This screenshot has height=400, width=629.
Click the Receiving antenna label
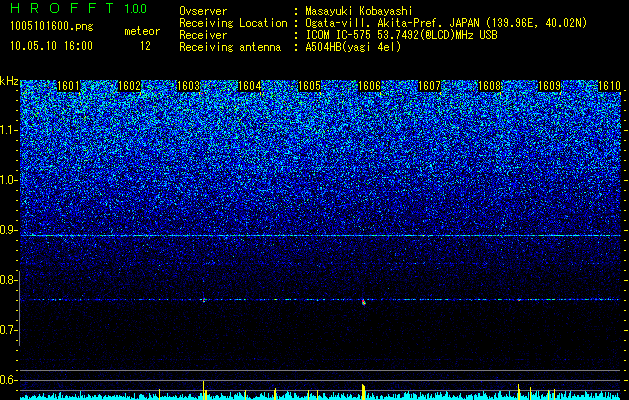pyautogui.click(x=230, y=47)
